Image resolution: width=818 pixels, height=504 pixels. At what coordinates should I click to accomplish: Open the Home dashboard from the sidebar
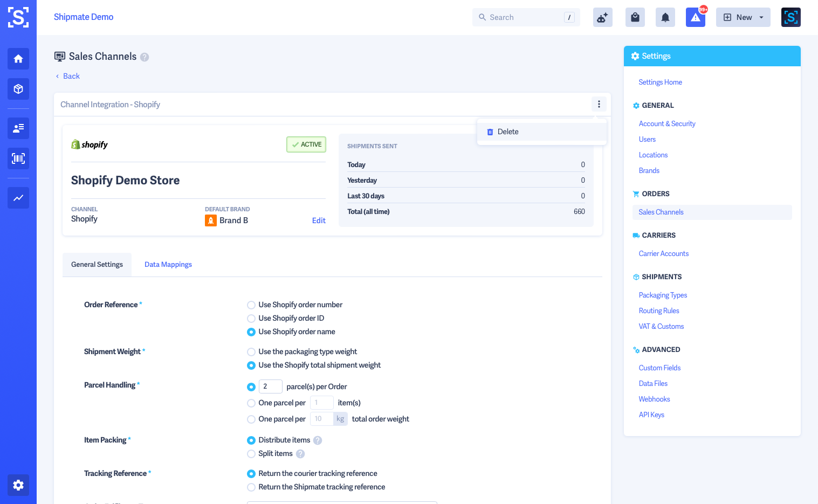click(18, 59)
